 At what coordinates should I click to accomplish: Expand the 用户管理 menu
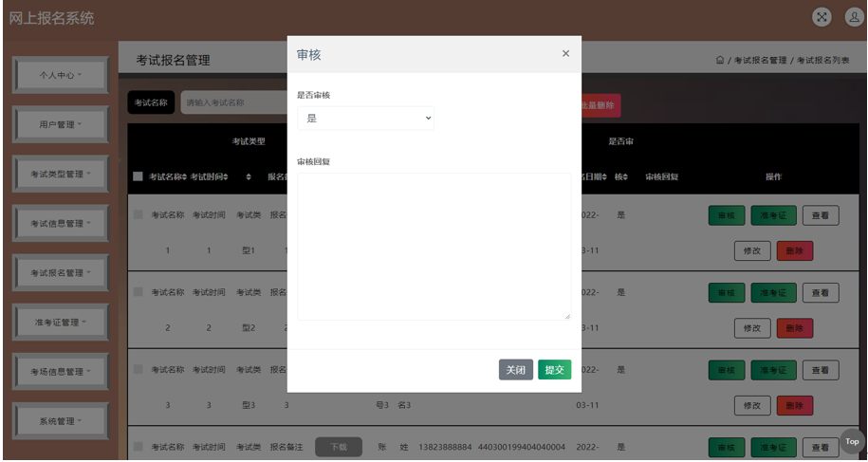click(61, 124)
